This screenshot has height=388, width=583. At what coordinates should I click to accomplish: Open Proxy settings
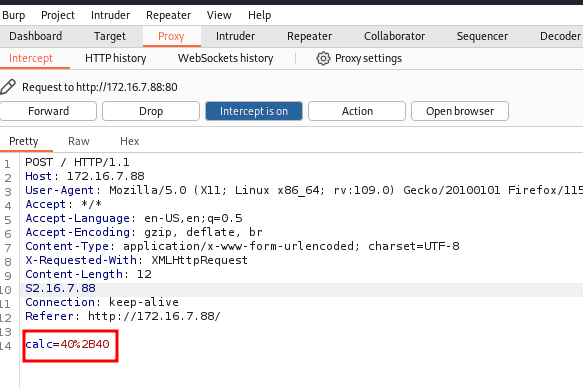pyautogui.click(x=368, y=59)
